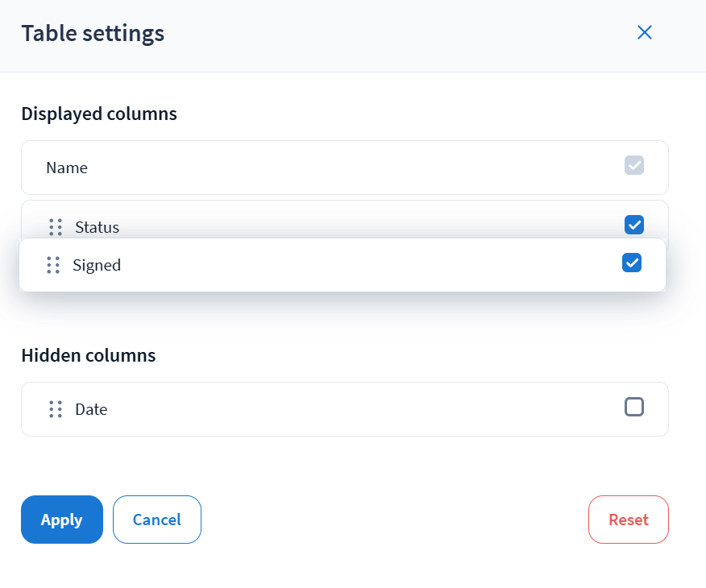706x588 pixels.
Task: Click the Displayed columns heading
Action: tap(99, 114)
